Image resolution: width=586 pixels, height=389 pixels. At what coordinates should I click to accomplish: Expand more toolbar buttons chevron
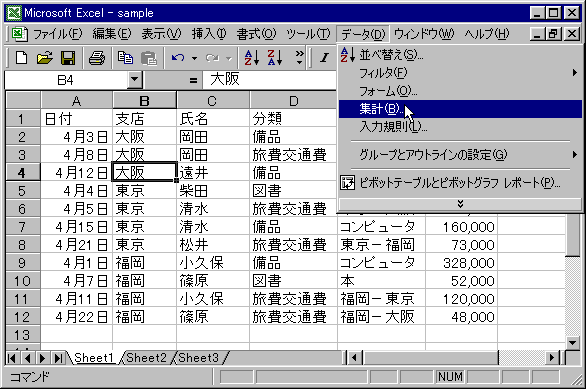(299, 58)
